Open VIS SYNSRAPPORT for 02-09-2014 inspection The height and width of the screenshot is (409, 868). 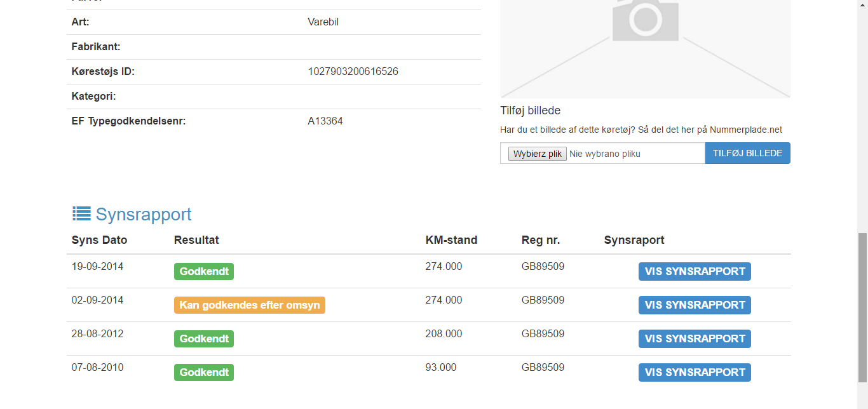click(695, 305)
